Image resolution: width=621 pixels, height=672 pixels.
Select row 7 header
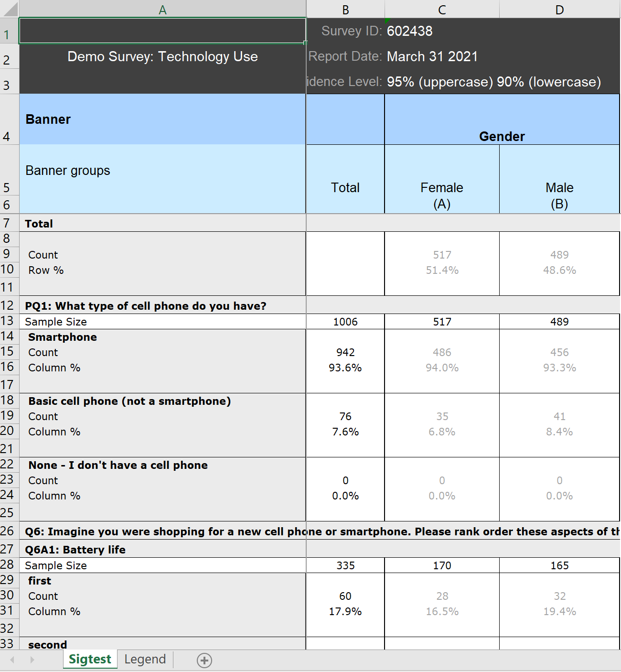tap(9, 223)
